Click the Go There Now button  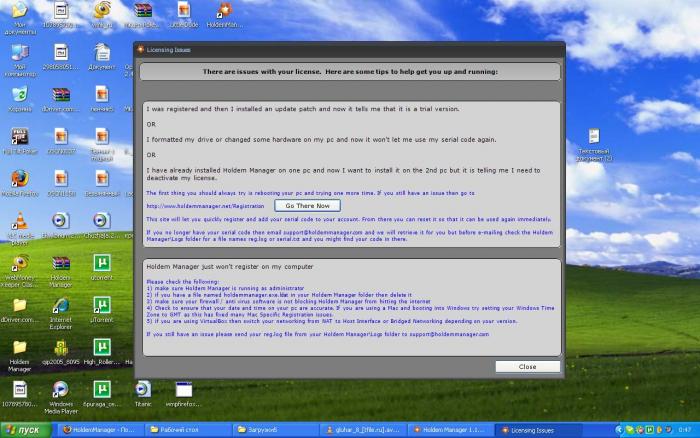point(307,206)
